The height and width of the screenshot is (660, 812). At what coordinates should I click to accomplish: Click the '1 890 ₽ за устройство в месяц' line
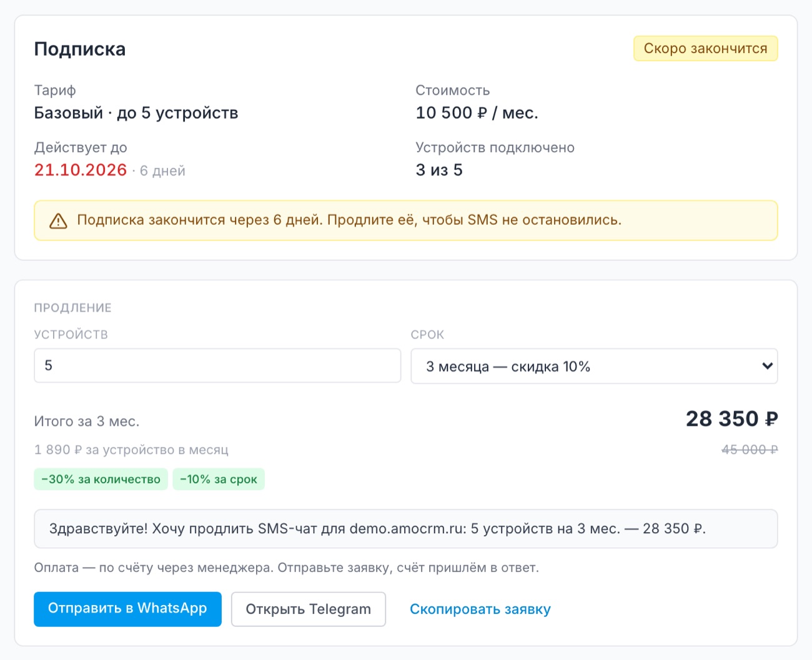click(131, 450)
